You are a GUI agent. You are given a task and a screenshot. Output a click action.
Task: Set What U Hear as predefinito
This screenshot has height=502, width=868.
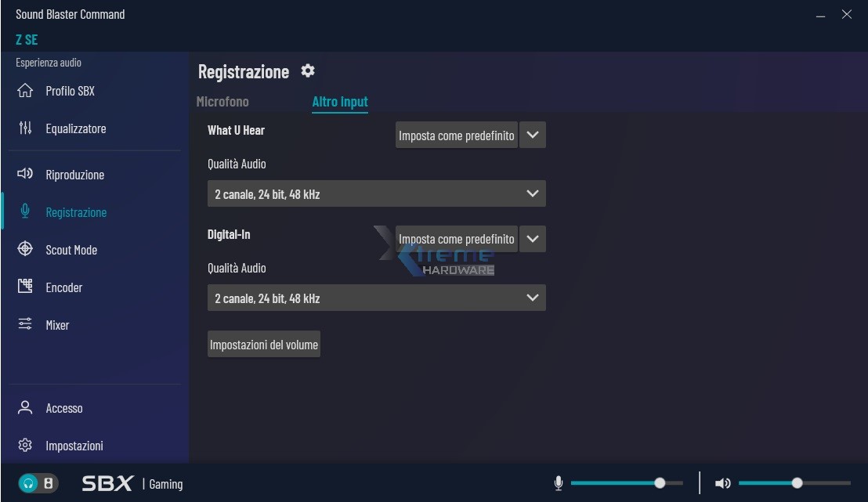coord(456,135)
